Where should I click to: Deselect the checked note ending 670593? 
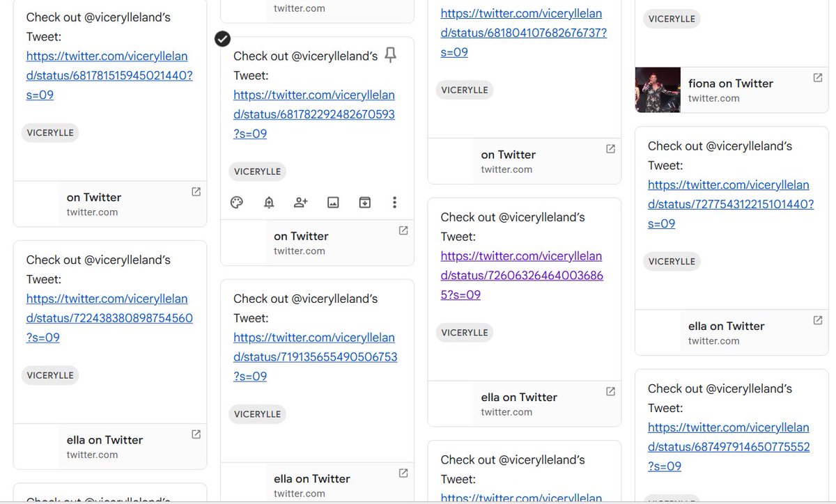[222, 39]
